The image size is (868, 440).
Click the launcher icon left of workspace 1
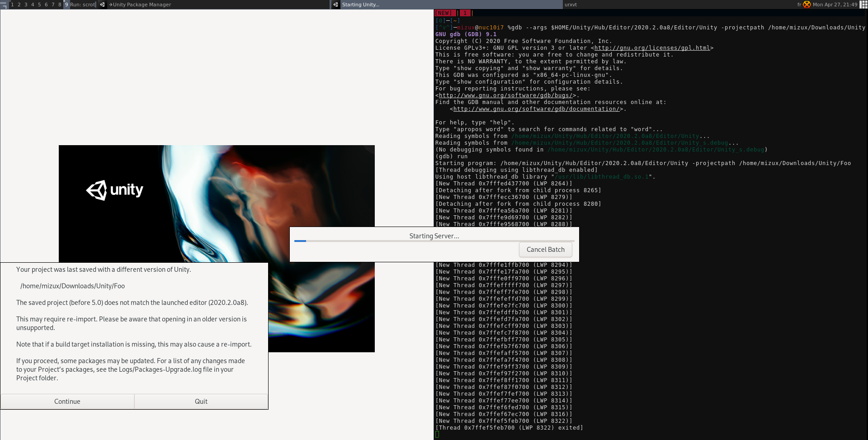[4, 5]
